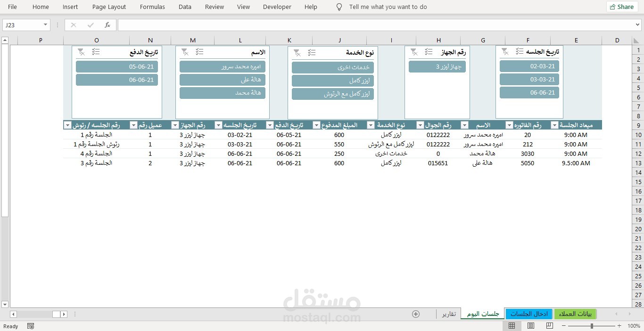Toggle multi-select on رقم الجهاز slicer
Viewport: 644px width, 331px height.
tap(429, 52)
